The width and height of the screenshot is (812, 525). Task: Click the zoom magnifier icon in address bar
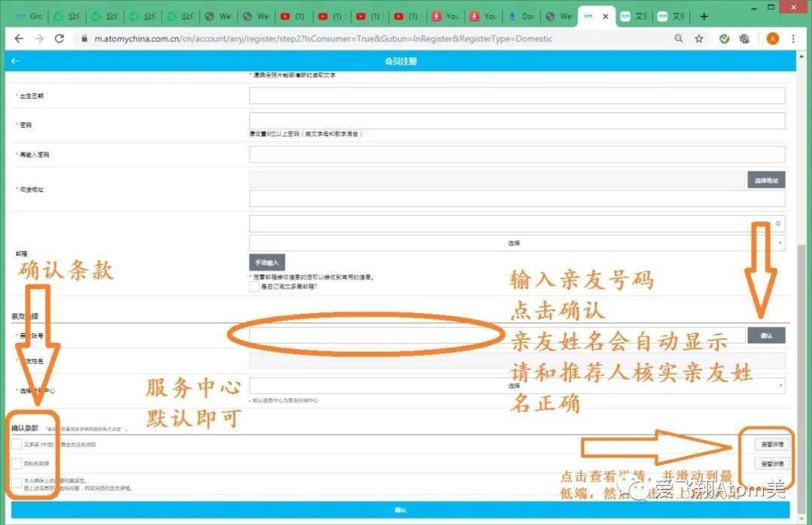point(678,38)
